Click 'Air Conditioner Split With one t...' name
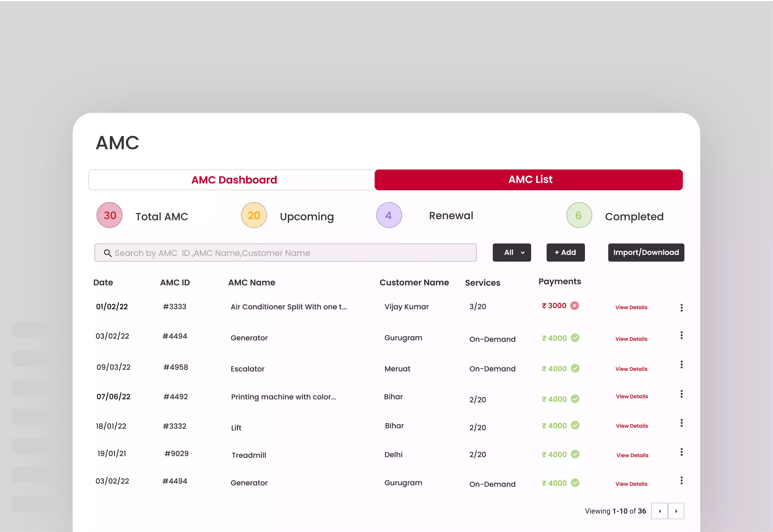This screenshot has width=773, height=532. point(289,307)
